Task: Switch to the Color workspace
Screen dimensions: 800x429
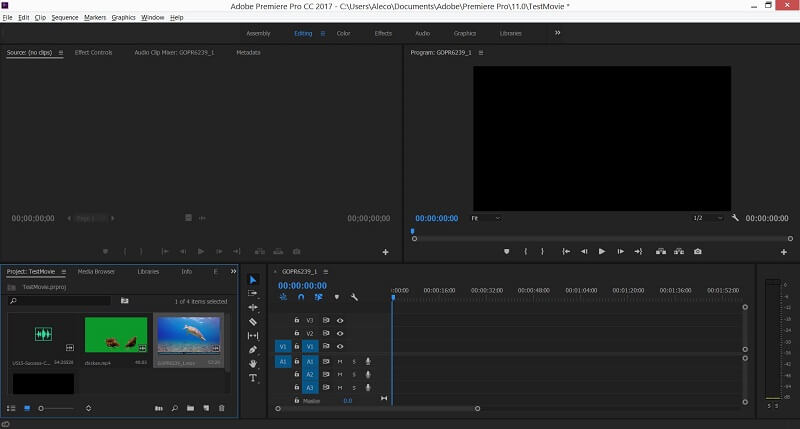Action: (343, 33)
